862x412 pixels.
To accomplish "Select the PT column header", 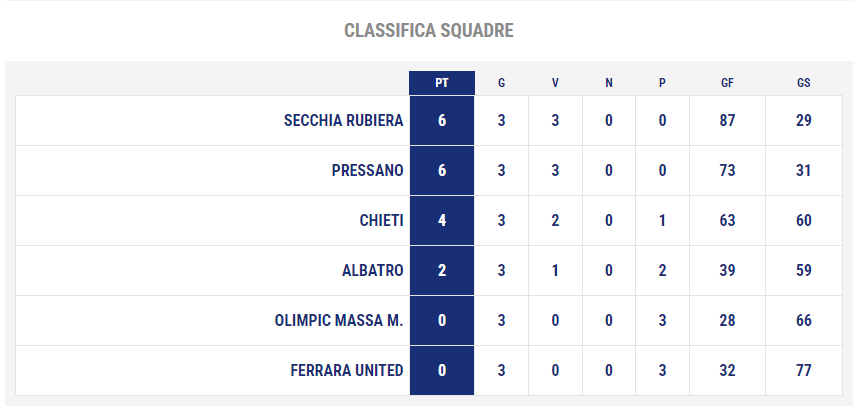I will click(441, 83).
